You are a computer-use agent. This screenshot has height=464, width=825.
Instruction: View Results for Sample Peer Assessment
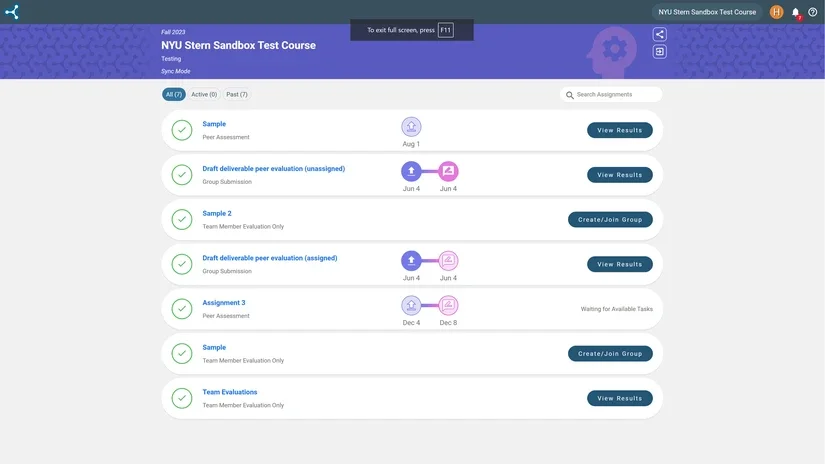pyautogui.click(x=620, y=130)
